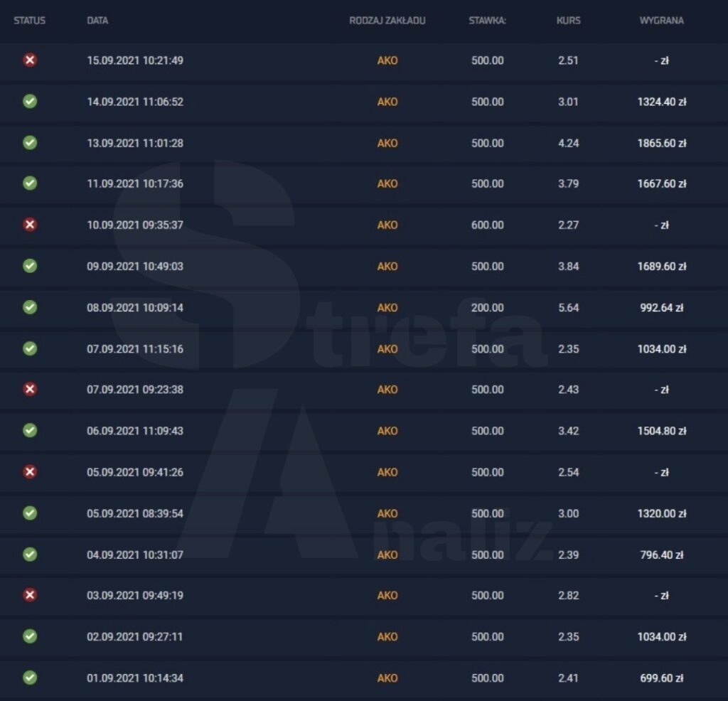The height and width of the screenshot is (701, 728).
Task: Open AKO link in 13.09.2021 row
Action: (x=387, y=143)
